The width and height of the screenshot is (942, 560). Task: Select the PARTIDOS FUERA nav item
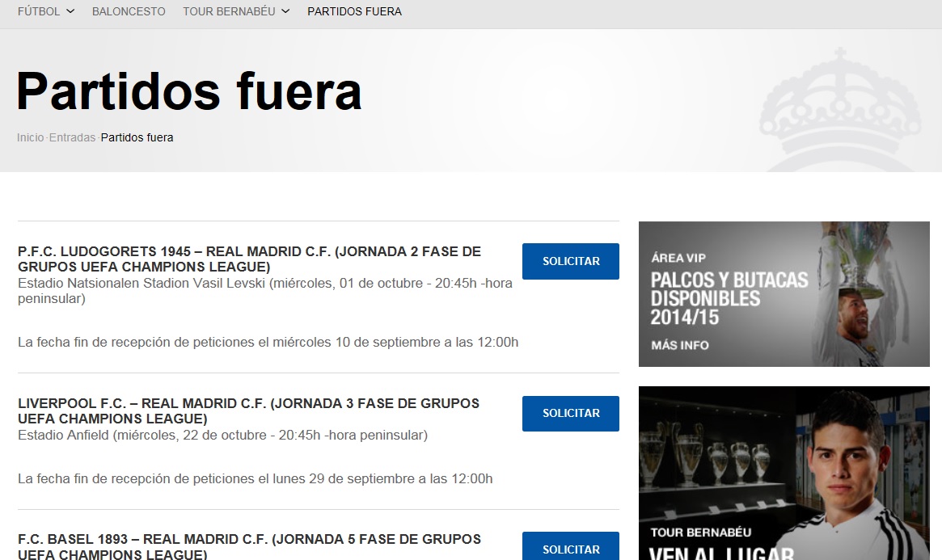354,11
